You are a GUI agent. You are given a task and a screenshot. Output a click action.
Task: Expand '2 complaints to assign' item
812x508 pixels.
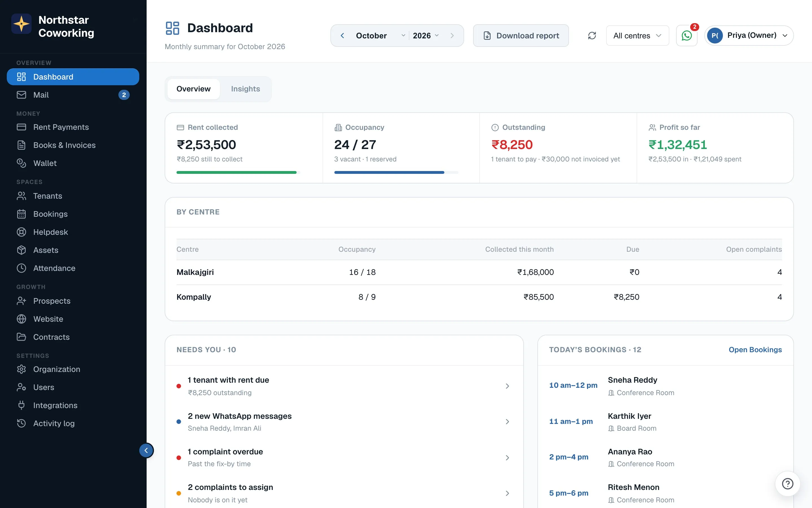coord(344,493)
